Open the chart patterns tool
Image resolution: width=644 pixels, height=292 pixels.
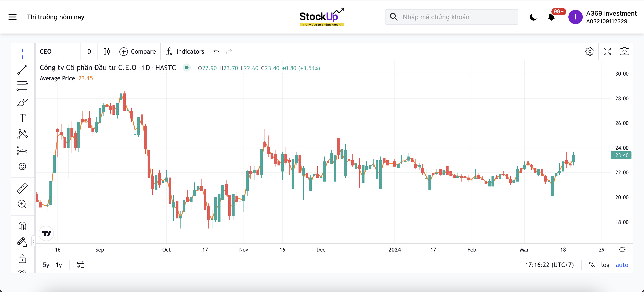(x=22, y=134)
